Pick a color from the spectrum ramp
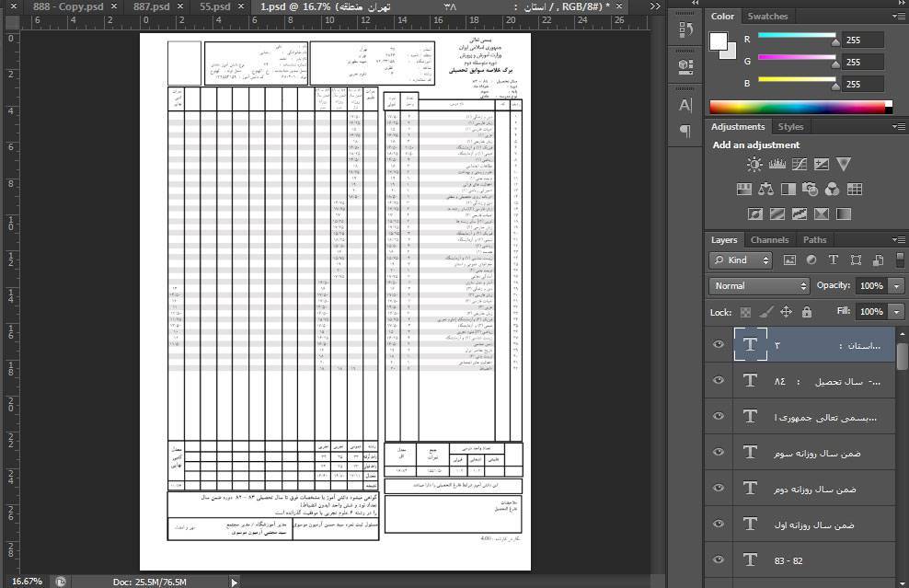The width and height of the screenshot is (909, 588). click(800, 107)
